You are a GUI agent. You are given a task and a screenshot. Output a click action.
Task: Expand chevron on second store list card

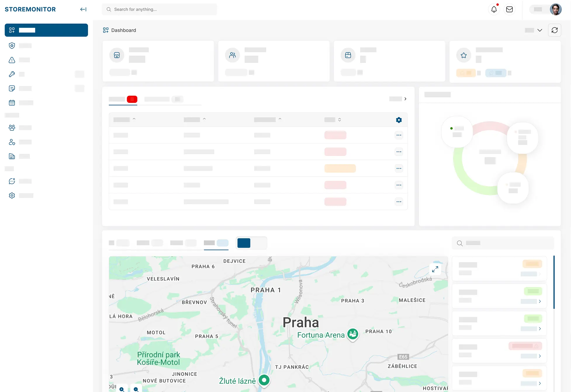539,301
